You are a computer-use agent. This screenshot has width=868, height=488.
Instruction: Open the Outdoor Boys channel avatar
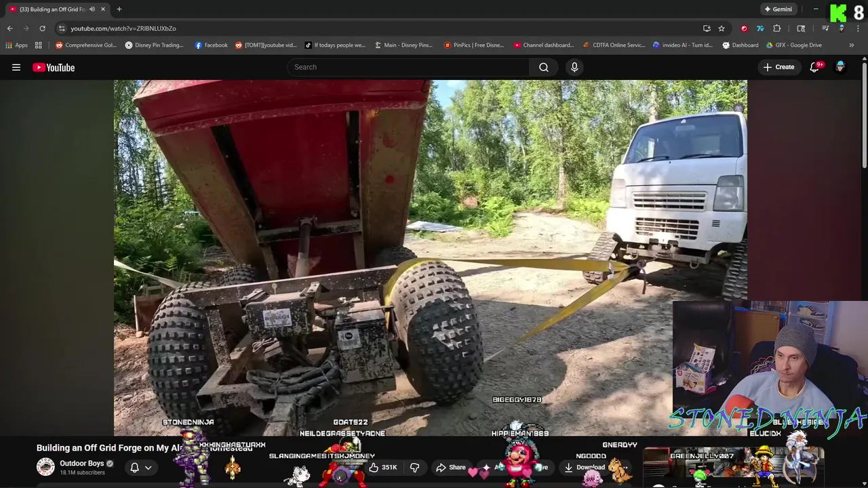[x=45, y=467]
